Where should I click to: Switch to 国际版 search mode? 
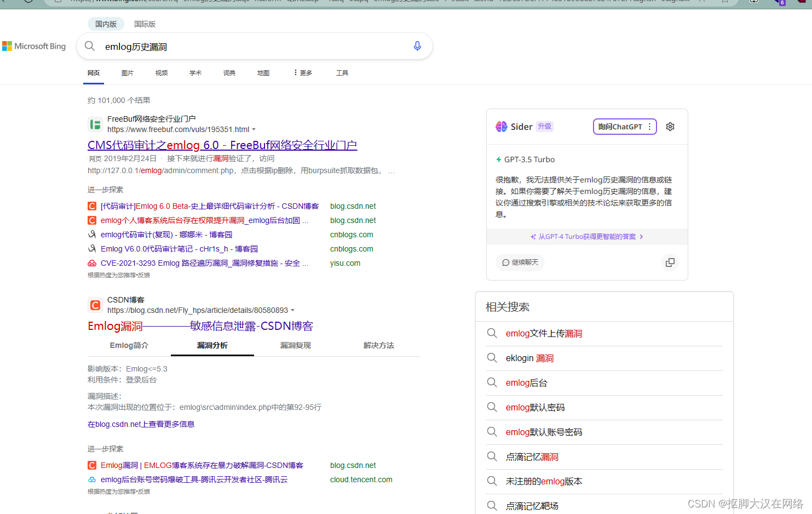coord(145,24)
